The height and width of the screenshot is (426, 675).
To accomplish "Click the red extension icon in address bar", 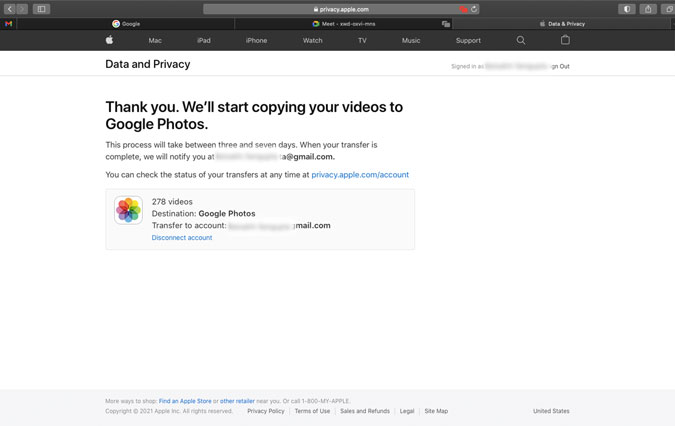I will click(x=463, y=9).
